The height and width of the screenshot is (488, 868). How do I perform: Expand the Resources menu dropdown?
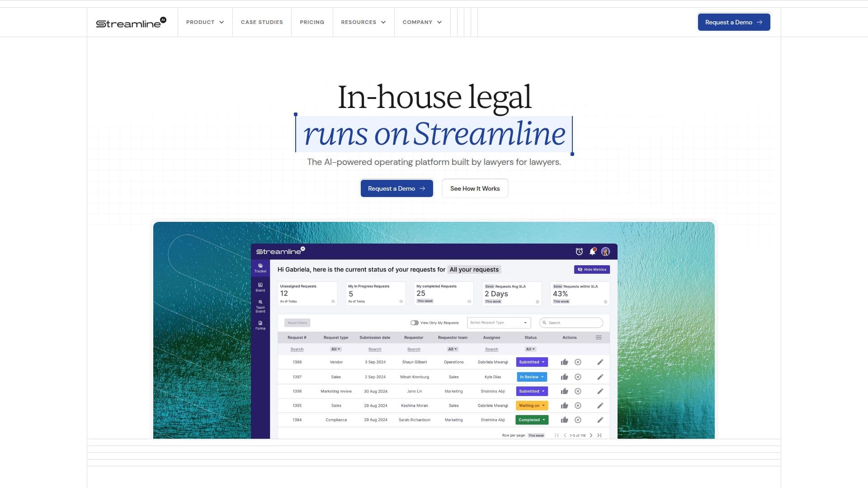click(363, 22)
